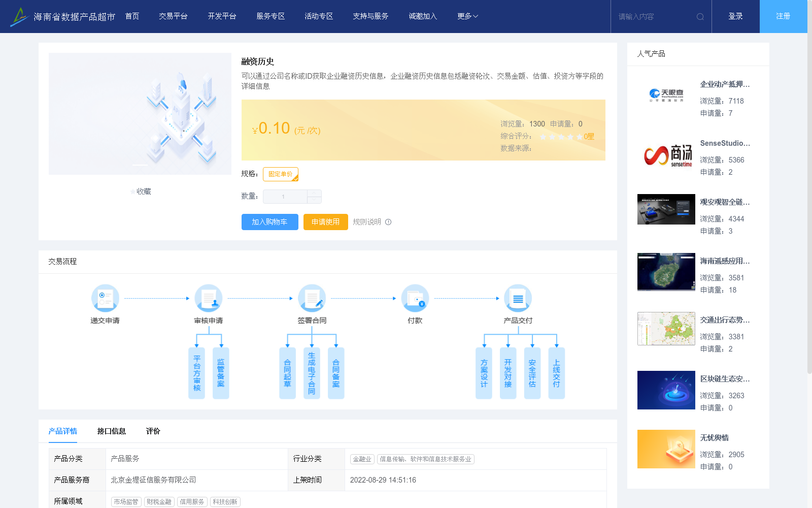Viewport: 812px width, 508px height.
Task: Click the 合同起草 sub-step box
Action: tap(287, 373)
